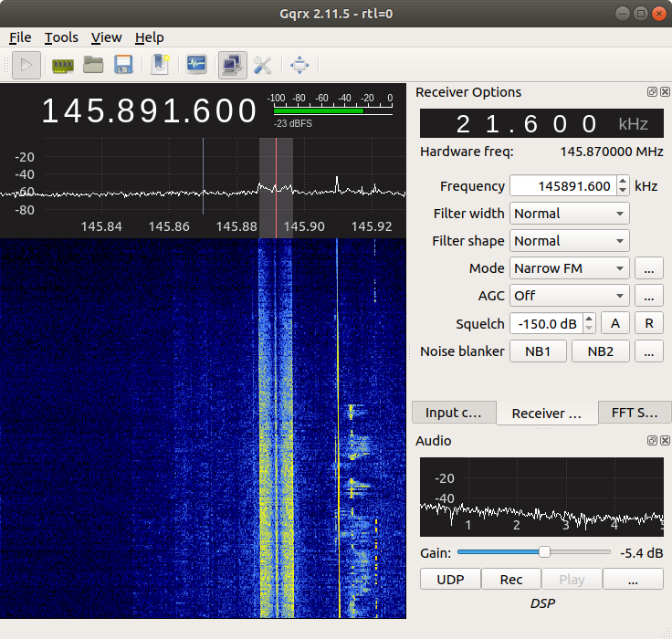Open the Mode dropdown showing Narrow FM
Screen dimensions: 672x639
(569, 268)
